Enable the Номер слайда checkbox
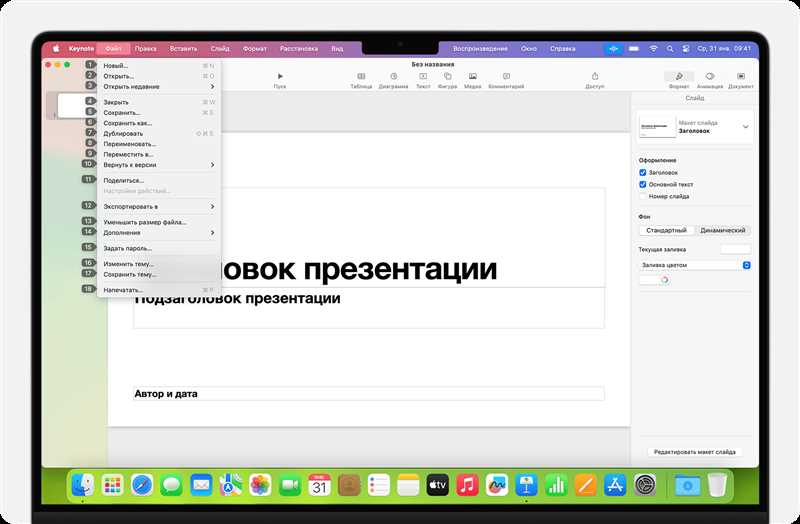Screen dimensions: 800x524 (642, 196)
